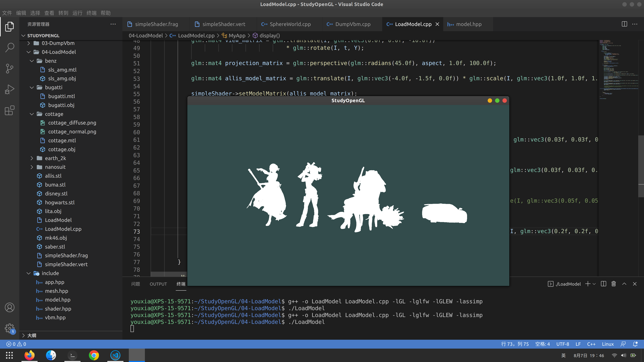Click Visual Studio Code dock icon

pyautogui.click(x=115, y=355)
